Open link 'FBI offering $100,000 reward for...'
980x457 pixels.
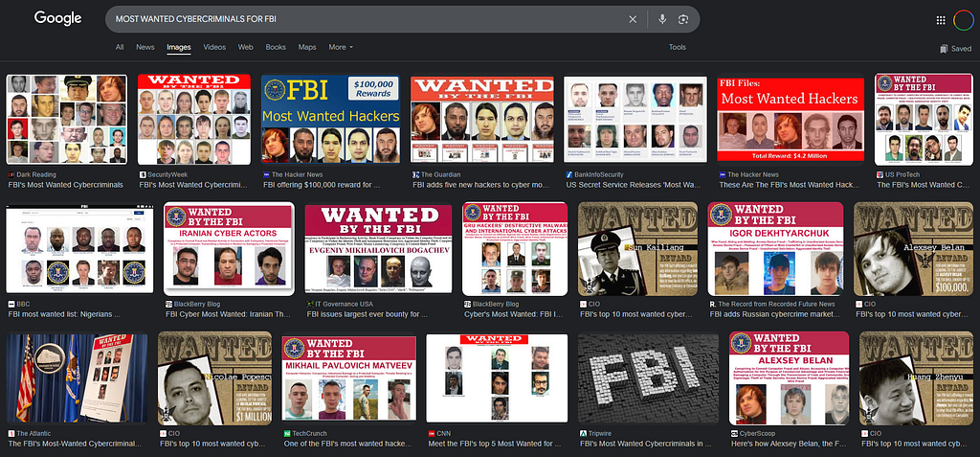click(x=322, y=185)
